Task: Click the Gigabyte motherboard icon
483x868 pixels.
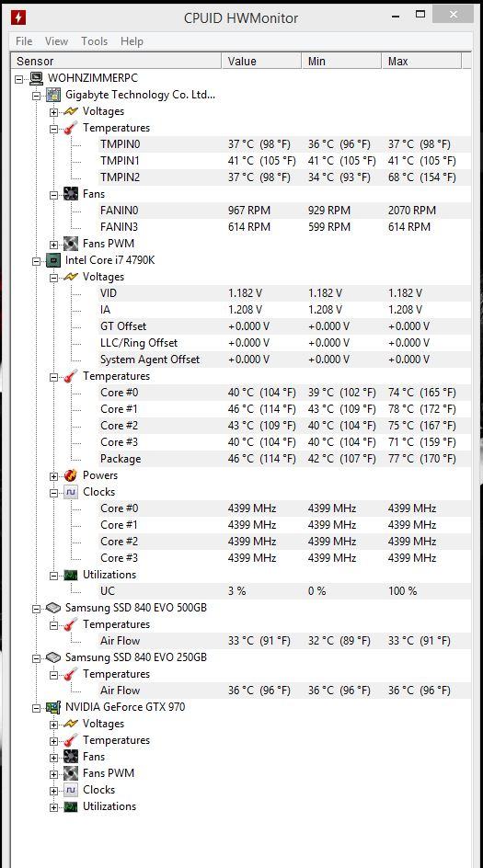Action: coord(53,95)
